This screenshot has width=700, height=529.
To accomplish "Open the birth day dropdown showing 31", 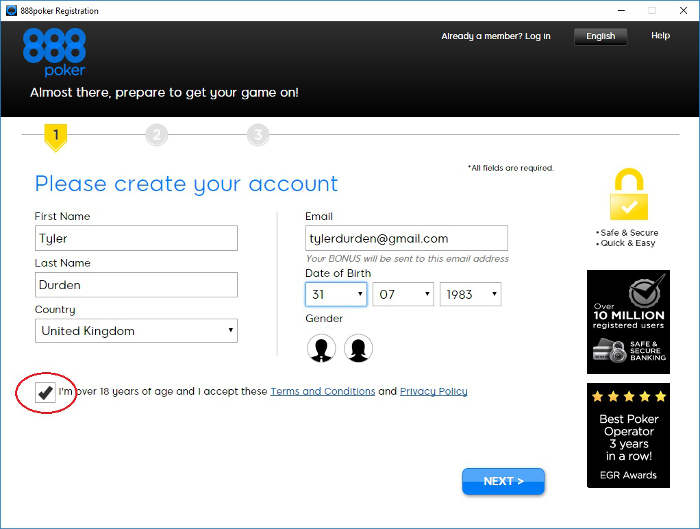I will point(336,294).
